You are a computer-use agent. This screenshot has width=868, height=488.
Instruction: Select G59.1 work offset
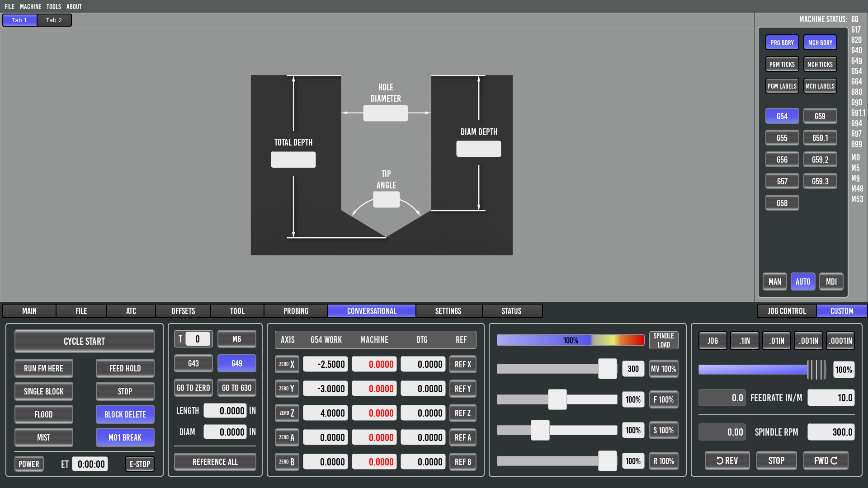pos(820,138)
